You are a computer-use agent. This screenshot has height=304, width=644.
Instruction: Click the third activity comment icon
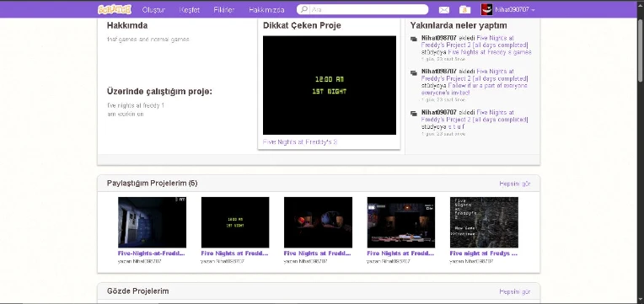point(414,114)
